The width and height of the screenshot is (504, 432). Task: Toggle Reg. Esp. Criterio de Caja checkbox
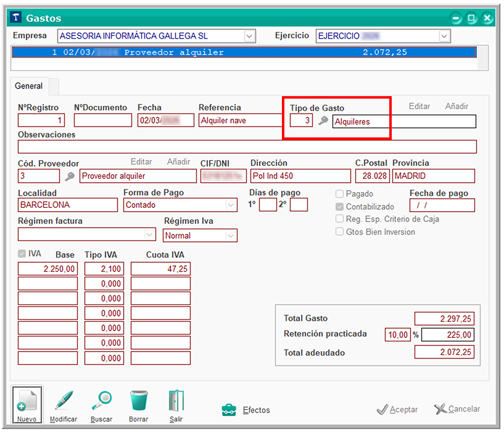click(x=340, y=219)
